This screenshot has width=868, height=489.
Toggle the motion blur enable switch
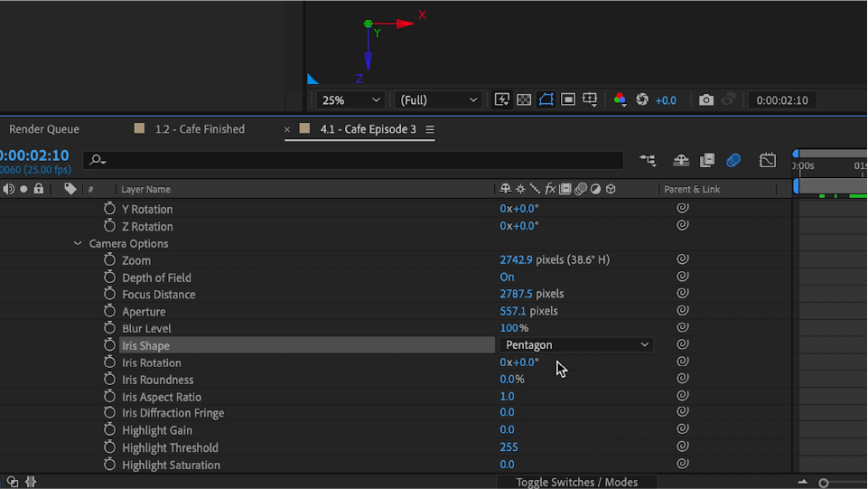pos(733,161)
